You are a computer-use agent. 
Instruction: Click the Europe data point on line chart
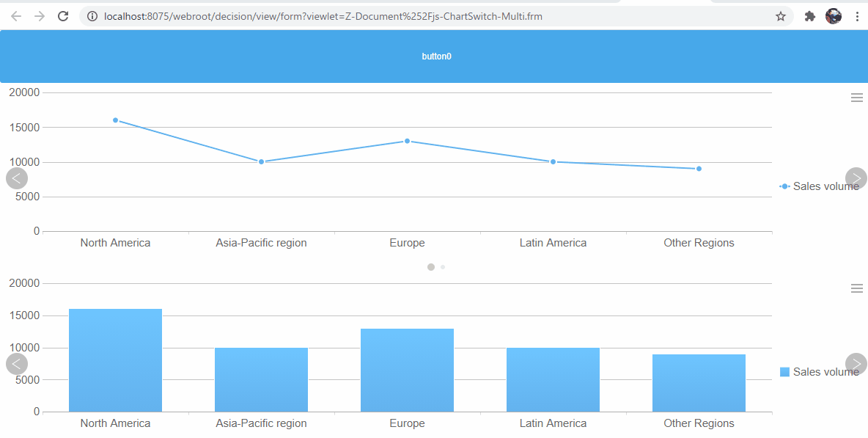(x=408, y=140)
